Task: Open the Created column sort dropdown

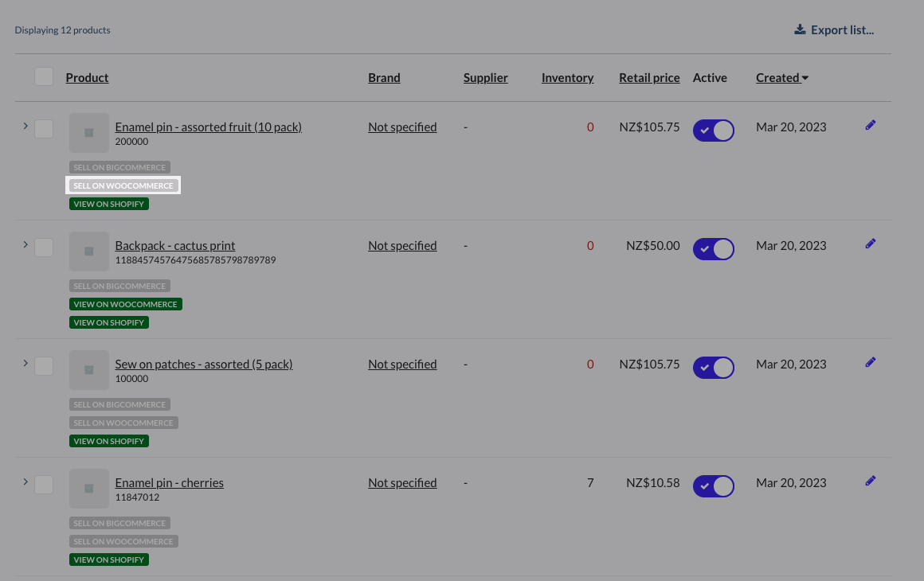Action: coord(781,77)
